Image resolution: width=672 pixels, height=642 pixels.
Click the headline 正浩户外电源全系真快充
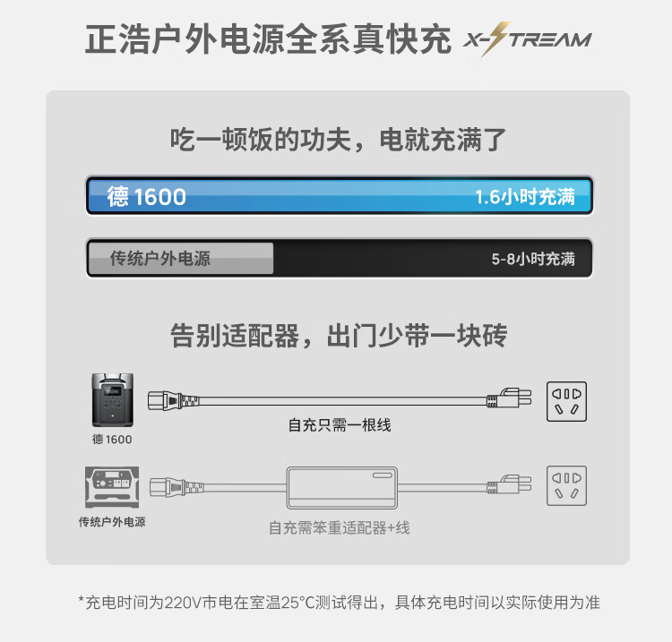tap(268, 39)
